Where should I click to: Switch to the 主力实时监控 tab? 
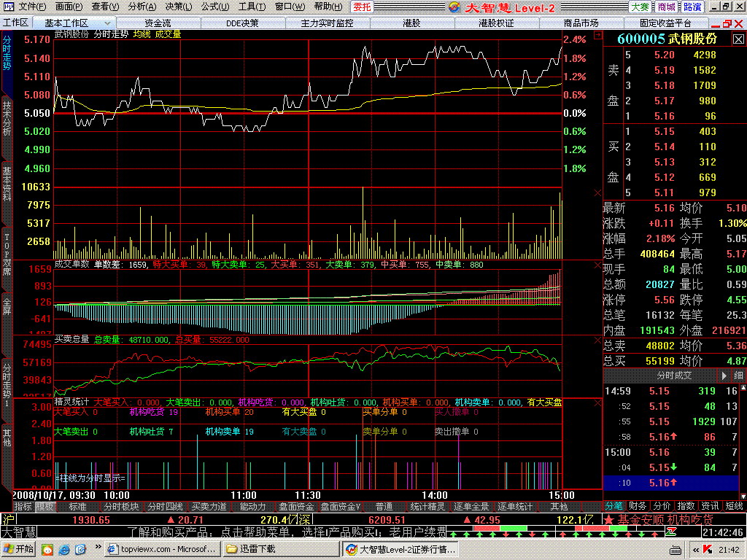(x=327, y=23)
